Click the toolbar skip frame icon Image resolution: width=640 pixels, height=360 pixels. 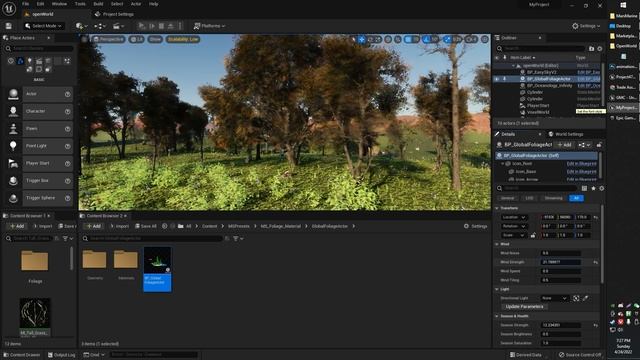(x=152, y=26)
